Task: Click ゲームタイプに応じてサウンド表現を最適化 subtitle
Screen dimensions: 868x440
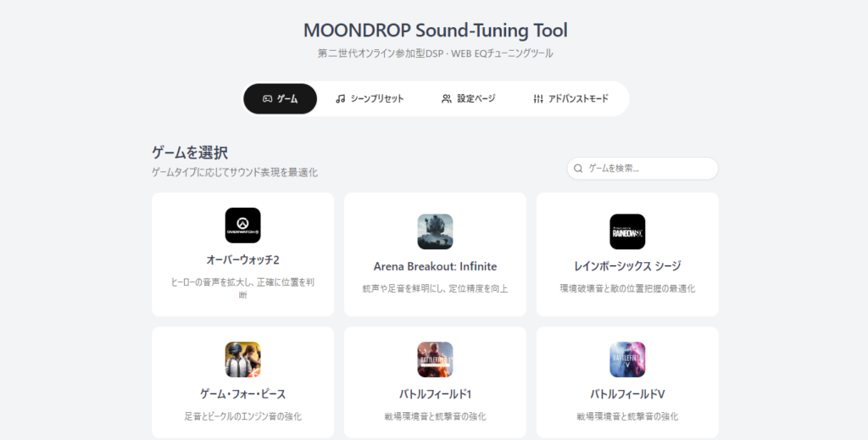Action: pyautogui.click(x=235, y=172)
